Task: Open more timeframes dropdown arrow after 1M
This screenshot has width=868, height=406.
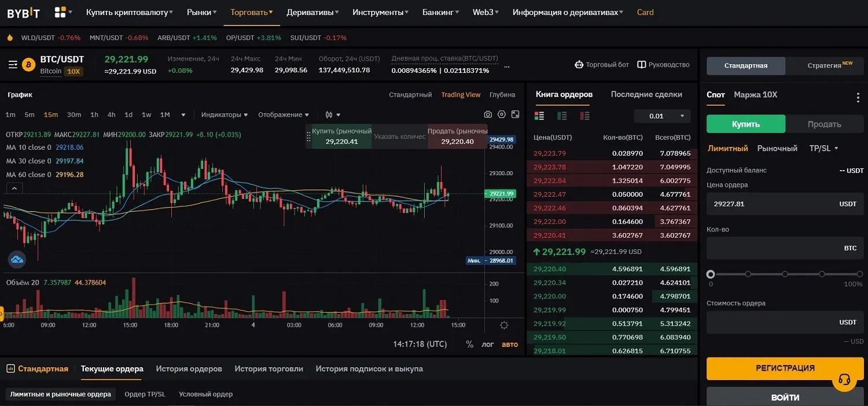Action: tap(183, 115)
